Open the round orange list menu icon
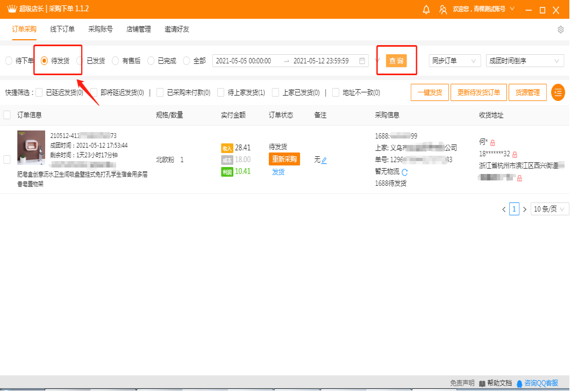Image resolution: width=571 pixels, height=392 pixels. point(558,92)
